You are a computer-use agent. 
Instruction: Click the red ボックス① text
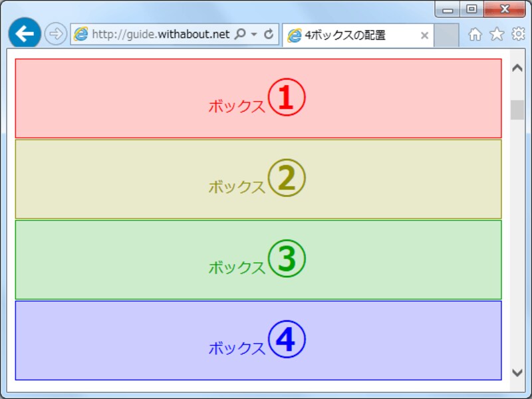tap(257, 97)
